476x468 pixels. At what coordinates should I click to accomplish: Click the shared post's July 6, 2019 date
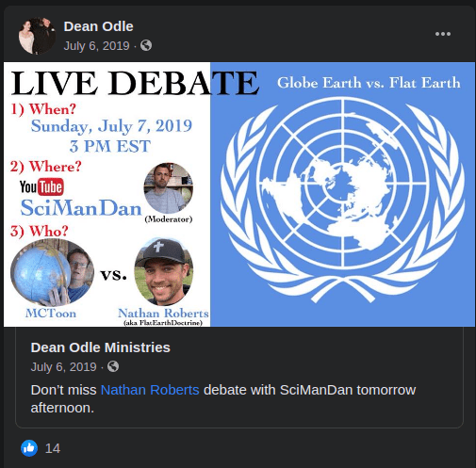pyautogui.click(x=63, y=367)
